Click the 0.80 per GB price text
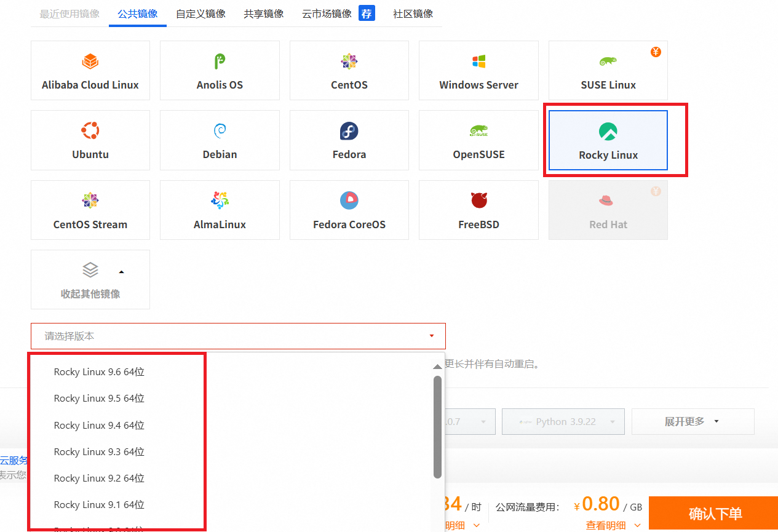This screenshot has width=778, height=532. (x=601, y=504)
